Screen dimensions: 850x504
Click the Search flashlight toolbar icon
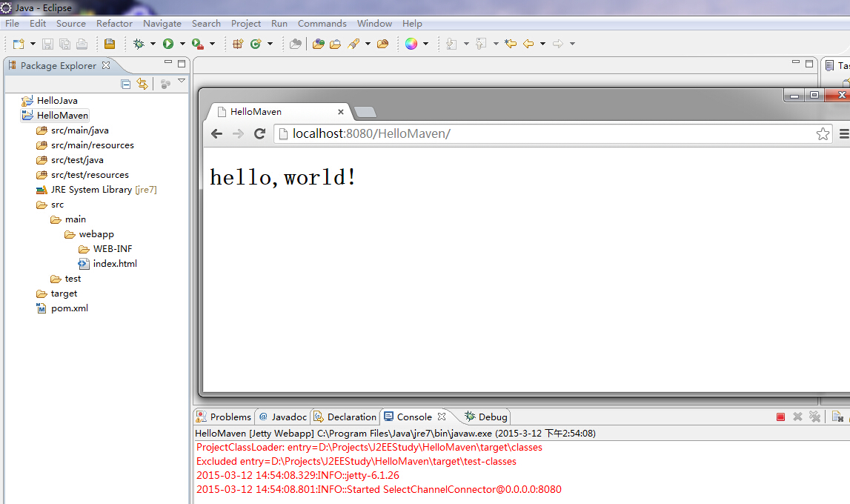point(353,44)
